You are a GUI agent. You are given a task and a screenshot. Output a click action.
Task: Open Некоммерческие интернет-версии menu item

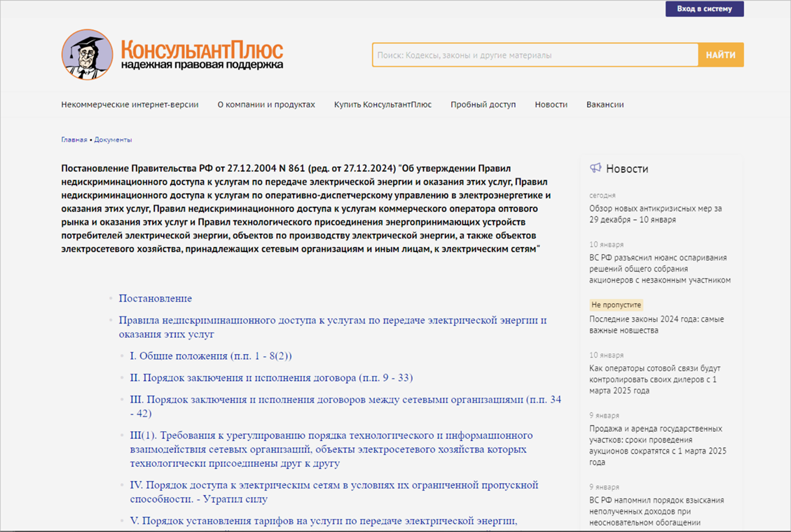(130, 104)
